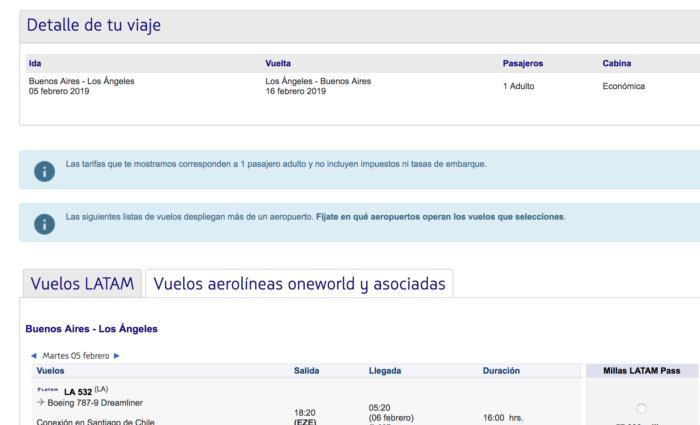Click the Duración column header
Image resolution: width=700 pixels, height=425 pixels.
coord(501,371)
